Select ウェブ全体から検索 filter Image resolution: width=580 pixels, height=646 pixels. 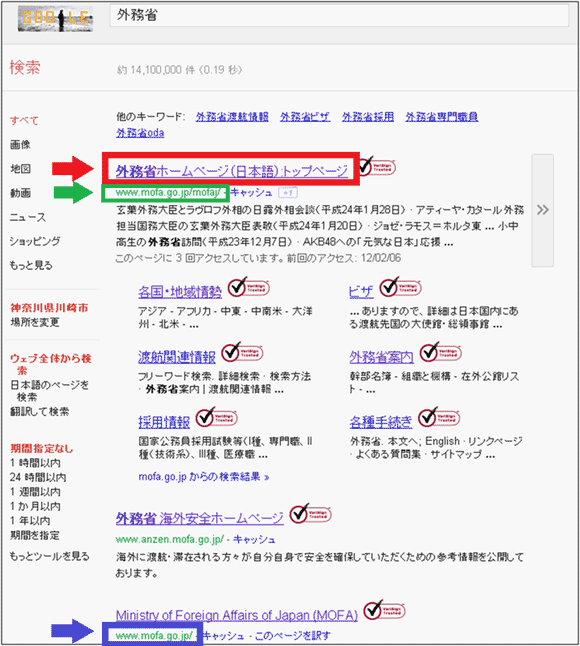point(50,364)
